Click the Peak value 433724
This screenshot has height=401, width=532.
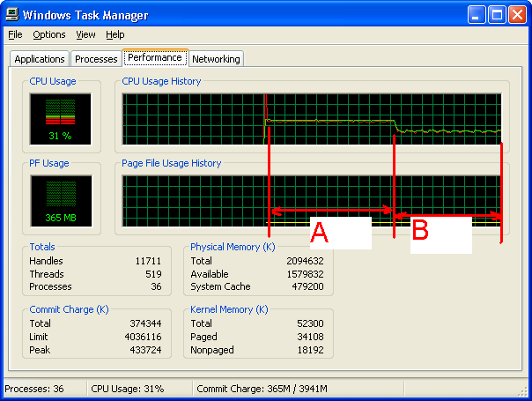click(145, 350)
